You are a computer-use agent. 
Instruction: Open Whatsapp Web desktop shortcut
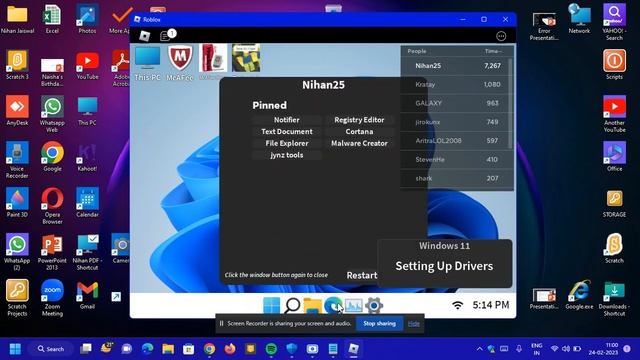52,114
